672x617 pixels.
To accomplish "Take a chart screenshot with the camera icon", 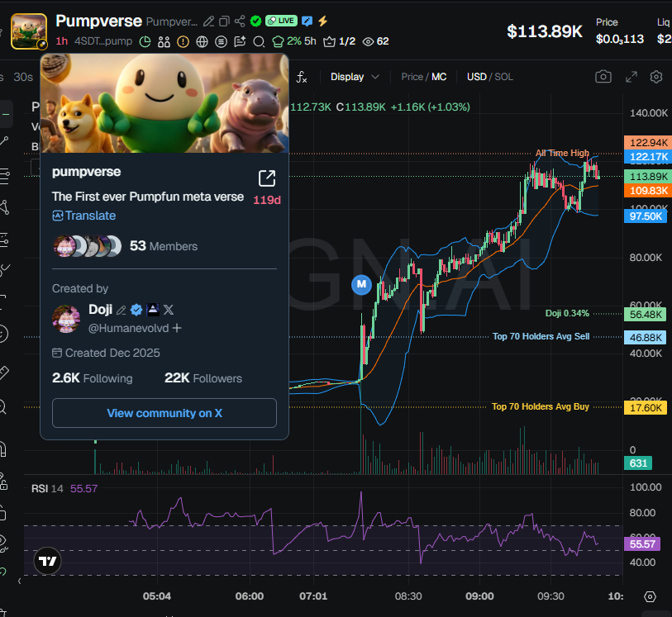I will click(603, 76).
